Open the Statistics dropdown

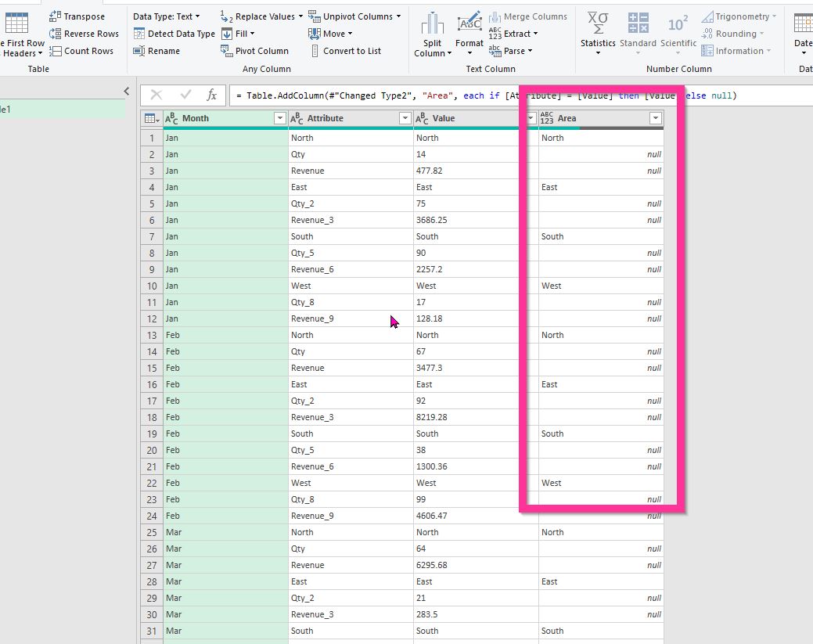point(598,38)
